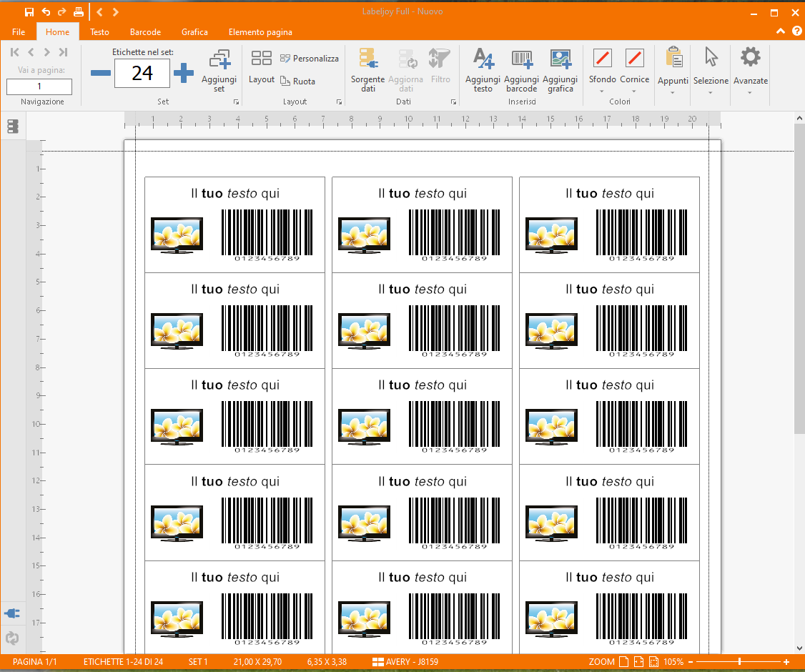Open the Grafica ribbon tab
This screenshot has height=672, width=805.
click(194, 32)
